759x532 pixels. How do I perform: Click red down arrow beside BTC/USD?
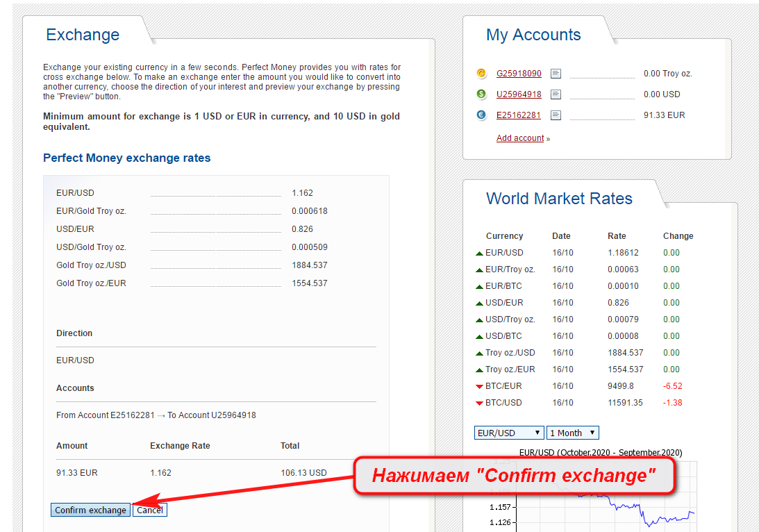479,403
